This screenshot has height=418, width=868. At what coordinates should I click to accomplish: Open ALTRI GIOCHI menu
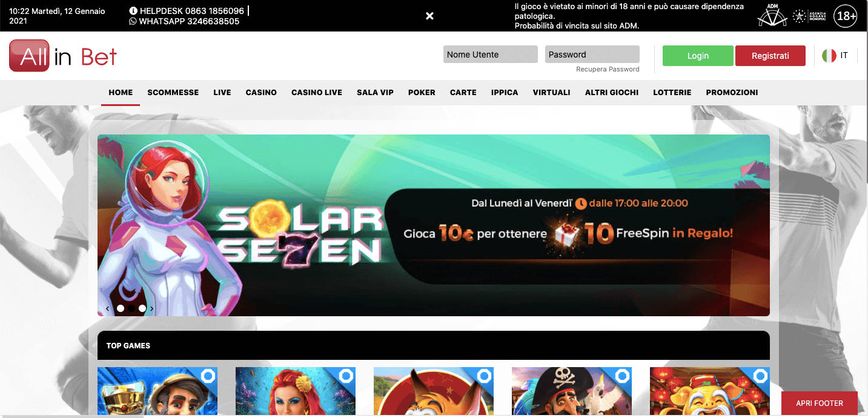point(612,93)
